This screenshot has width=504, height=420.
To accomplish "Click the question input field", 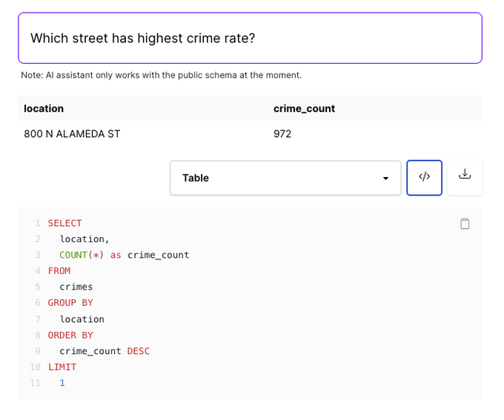I will (x=250, y=38).
